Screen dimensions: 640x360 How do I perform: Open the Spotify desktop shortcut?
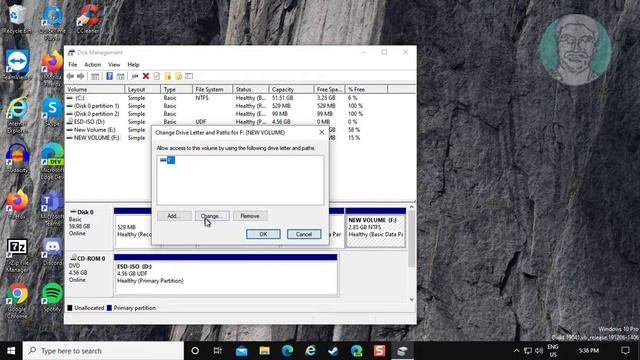[x=52, y=297]
